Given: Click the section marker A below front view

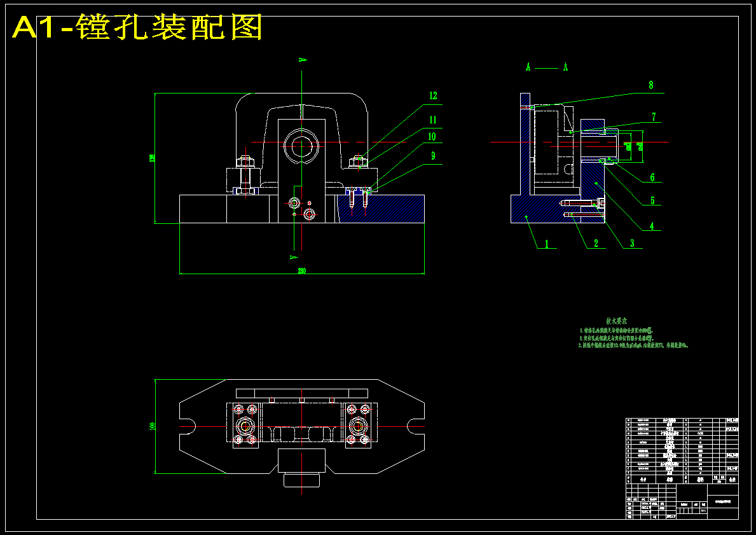Looking at the screenshot, I should pyautogui.click(x=293, y=256).
